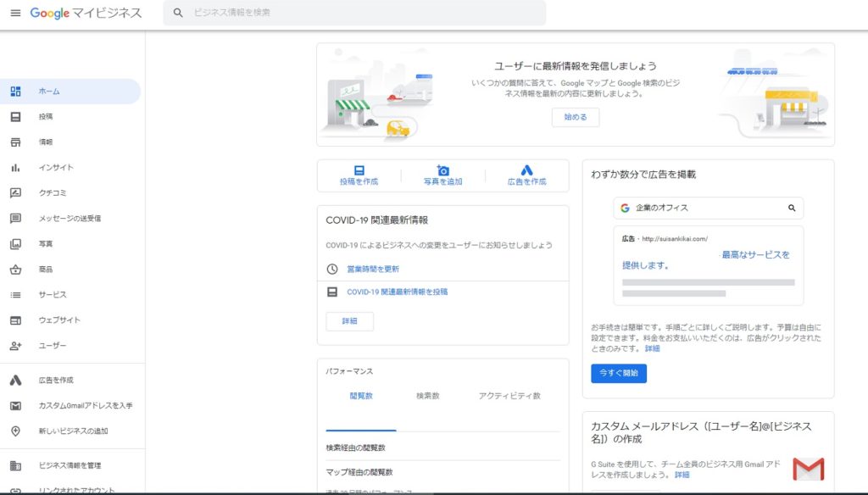Open the hamburger main menu icon
868x495 pixels.
click(x=15, y=13)
